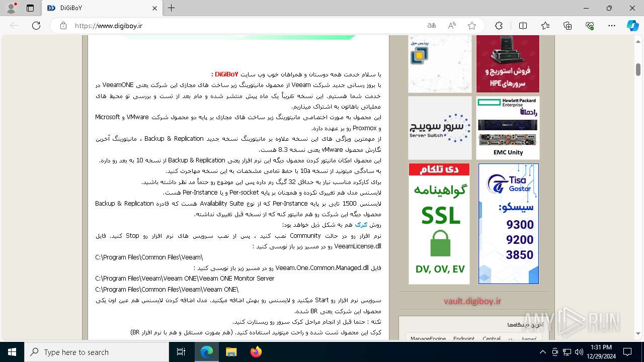Image resolution: width=644 pixels, height=362 pixels.
Task: Click the address bar with www.digiboy.ir
Action: tap(242, 26)
